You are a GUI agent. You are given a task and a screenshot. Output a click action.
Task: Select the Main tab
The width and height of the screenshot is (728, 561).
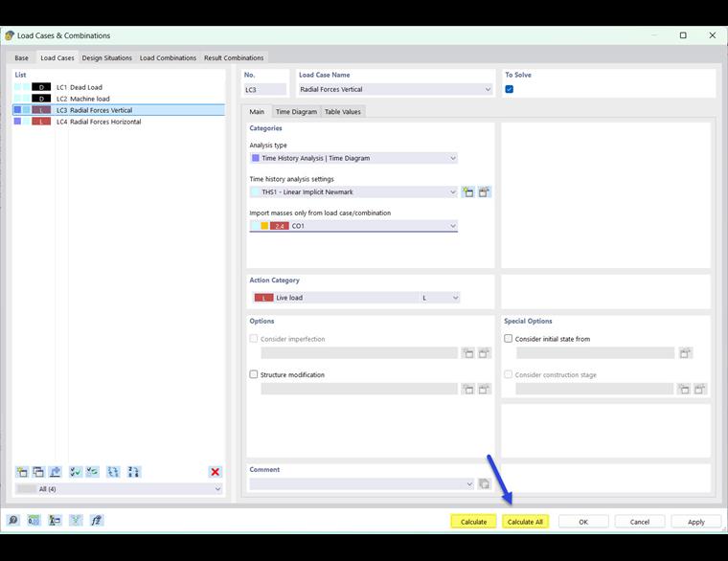pyautogui.click(x=257, y=112)
